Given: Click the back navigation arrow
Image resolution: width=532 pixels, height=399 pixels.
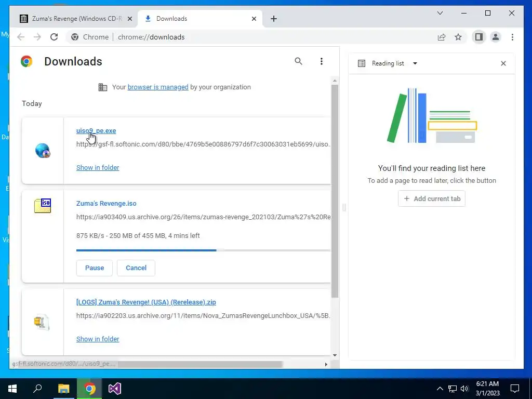Looking at the screenshot, I should (21, 37).
